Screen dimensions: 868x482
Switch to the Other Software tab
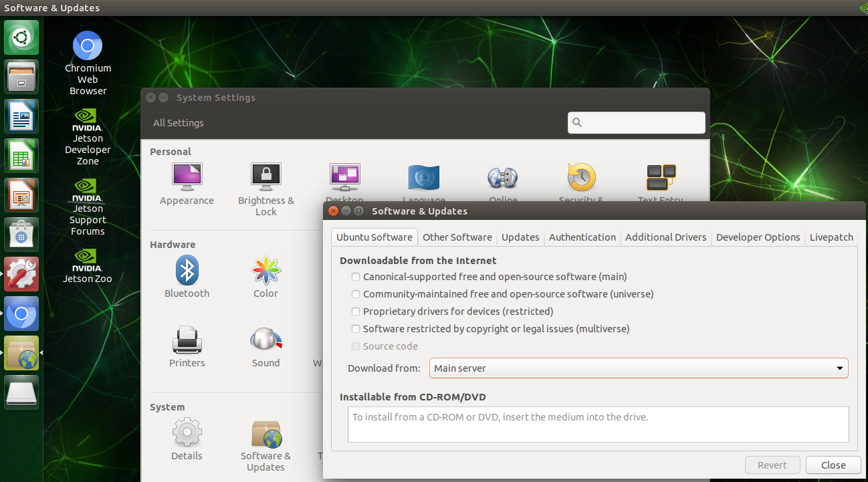point(457,237)
